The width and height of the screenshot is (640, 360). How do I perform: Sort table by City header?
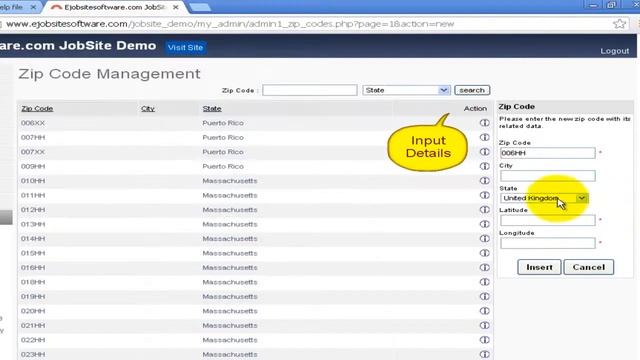coord(148,109)
